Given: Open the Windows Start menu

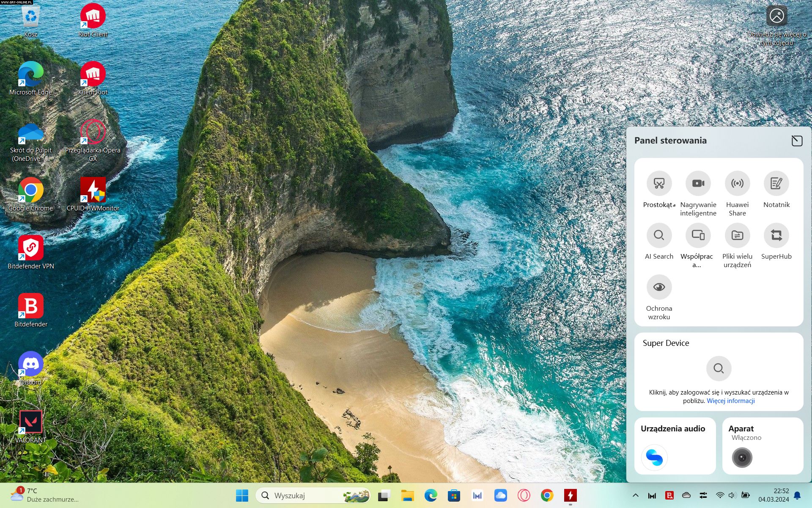Looking at the screenshot, I should [x=242, y=495].
